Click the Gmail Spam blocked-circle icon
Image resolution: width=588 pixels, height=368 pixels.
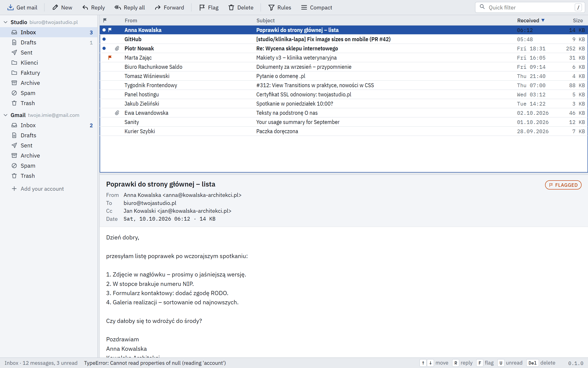pyautogui.click(x=14, y=166)
